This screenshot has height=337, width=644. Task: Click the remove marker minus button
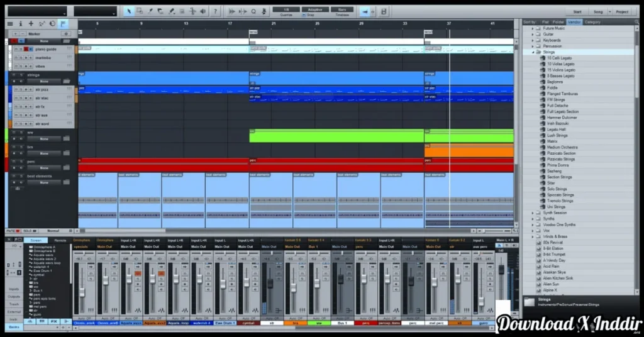(x=23, y=34)
